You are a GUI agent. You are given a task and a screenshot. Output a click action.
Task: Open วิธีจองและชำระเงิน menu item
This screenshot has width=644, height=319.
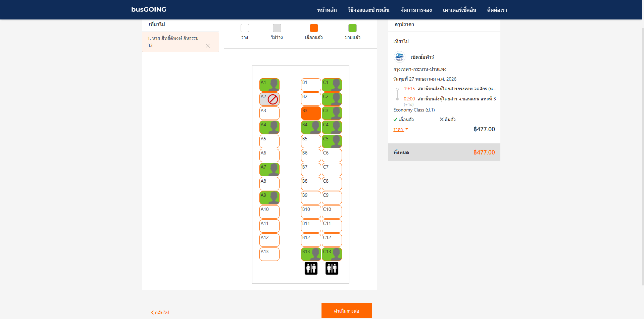click(368, 10)
